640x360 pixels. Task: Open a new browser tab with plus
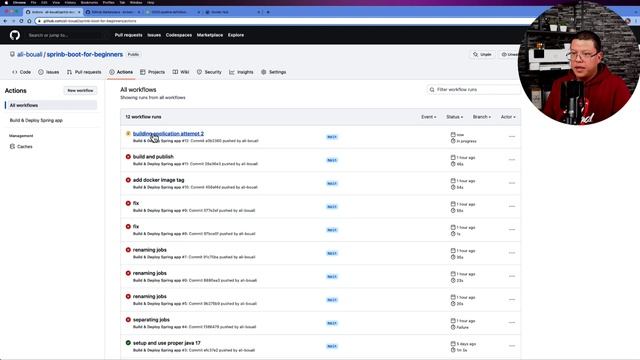(x=268, y=12)
